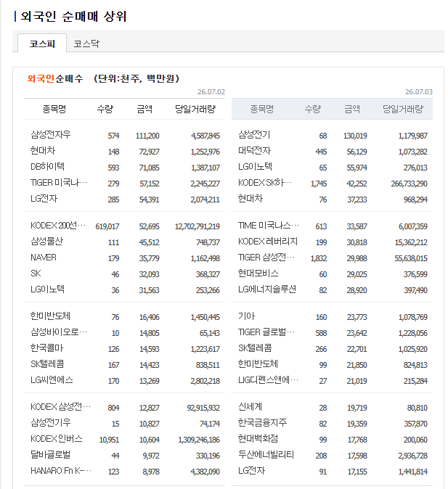Switch to the 코스닥 tab
This screenshot has width=448, height=489.
(x=86, y=44)
